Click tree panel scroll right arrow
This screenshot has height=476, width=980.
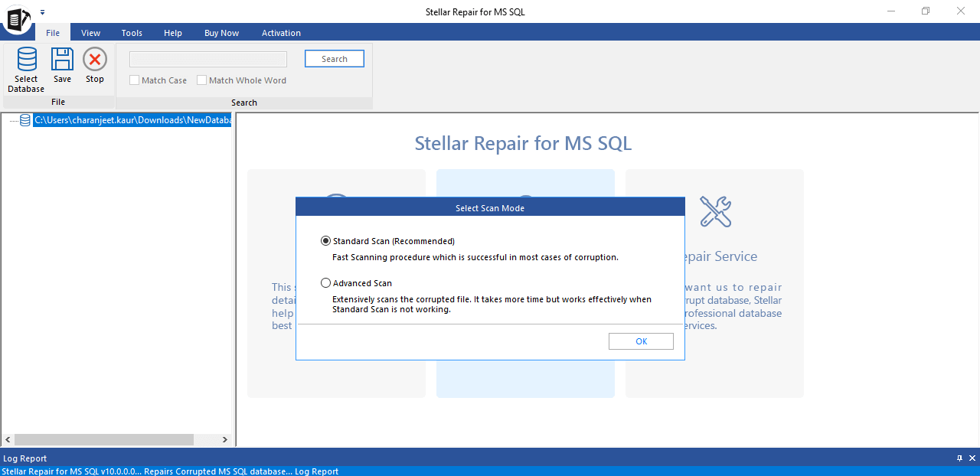click(225, 440)
